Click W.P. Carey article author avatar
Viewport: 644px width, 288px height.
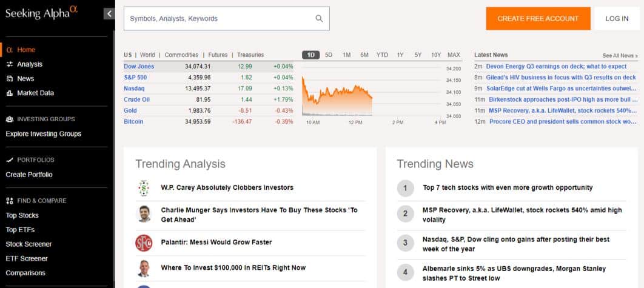pyautogui.click(x=144, y=188)
